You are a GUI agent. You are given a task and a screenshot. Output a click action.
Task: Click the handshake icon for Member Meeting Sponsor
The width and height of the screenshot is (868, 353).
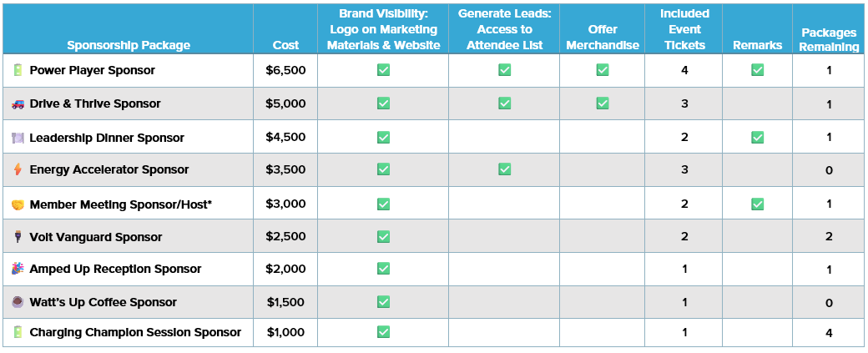[18, 204]
